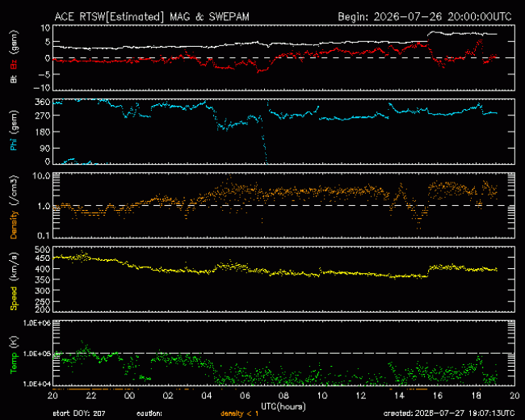Select the "1.0E+05" tick on Temp axis

coord(37,354)
